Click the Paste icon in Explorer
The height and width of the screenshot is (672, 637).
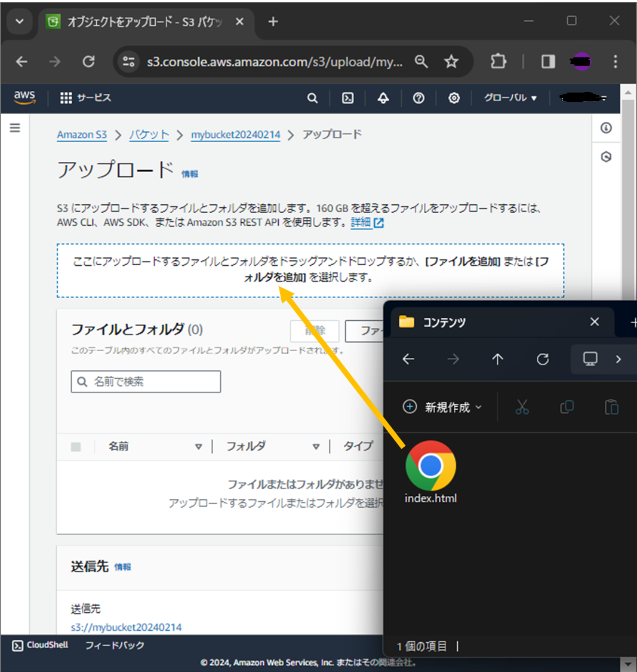pyautogui.click(x=611, y=407)
